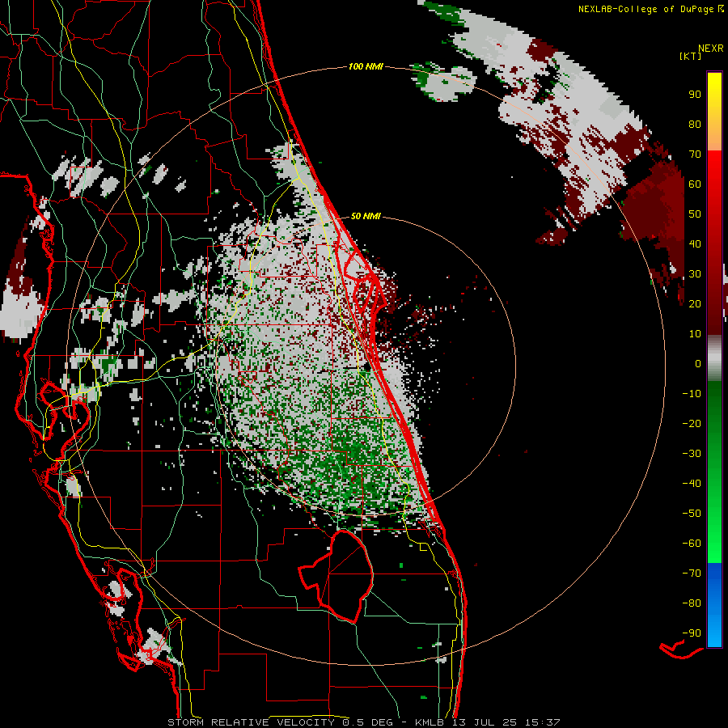Click the -90 knot scale value

pos(692,633)
